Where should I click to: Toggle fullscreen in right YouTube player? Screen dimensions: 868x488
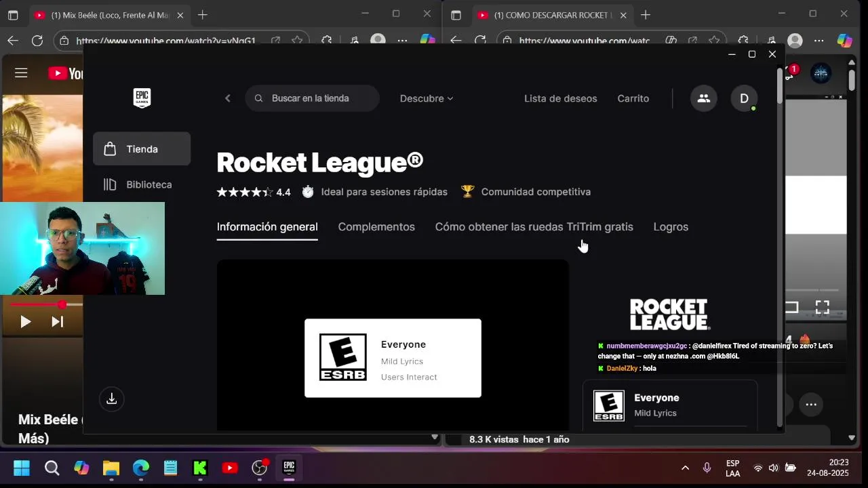tap(822, 308)
